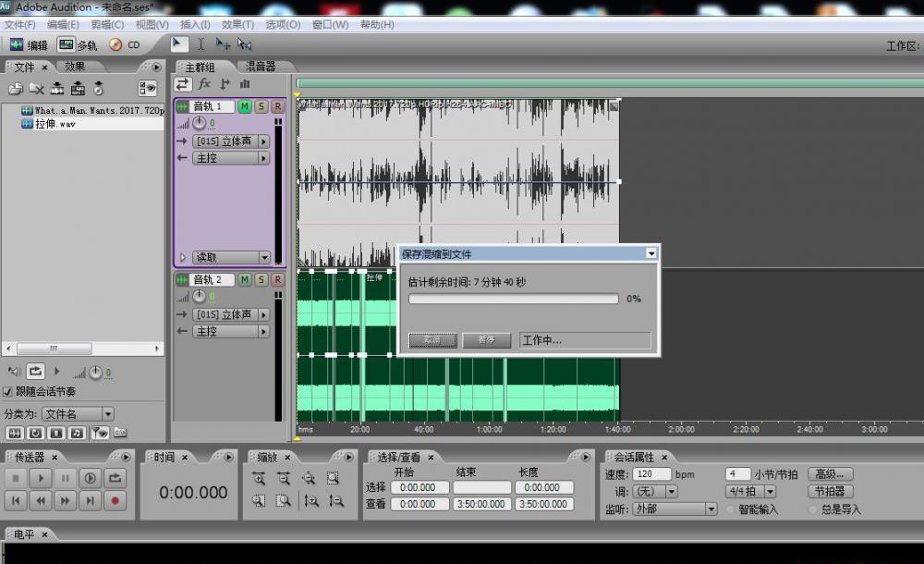Toggle Show Loop Files filter button

(x=35, y=433)
